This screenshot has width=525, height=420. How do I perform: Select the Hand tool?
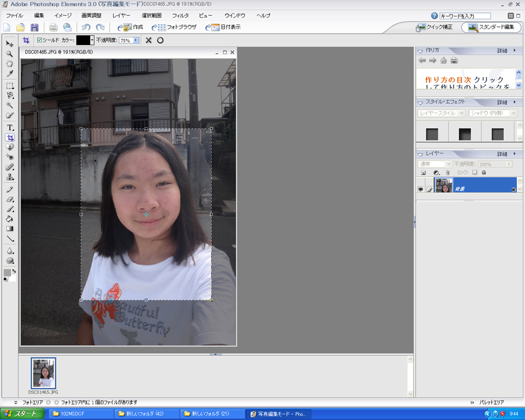[x=10, y=64]
